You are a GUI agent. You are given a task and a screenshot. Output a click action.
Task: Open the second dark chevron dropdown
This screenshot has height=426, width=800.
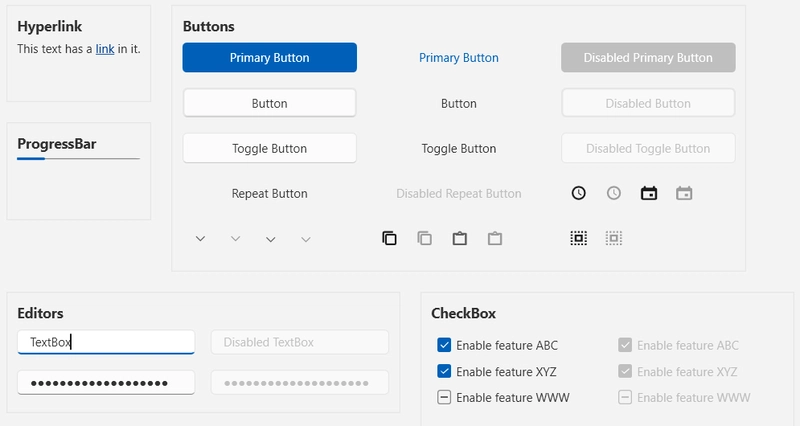(270, 238)
